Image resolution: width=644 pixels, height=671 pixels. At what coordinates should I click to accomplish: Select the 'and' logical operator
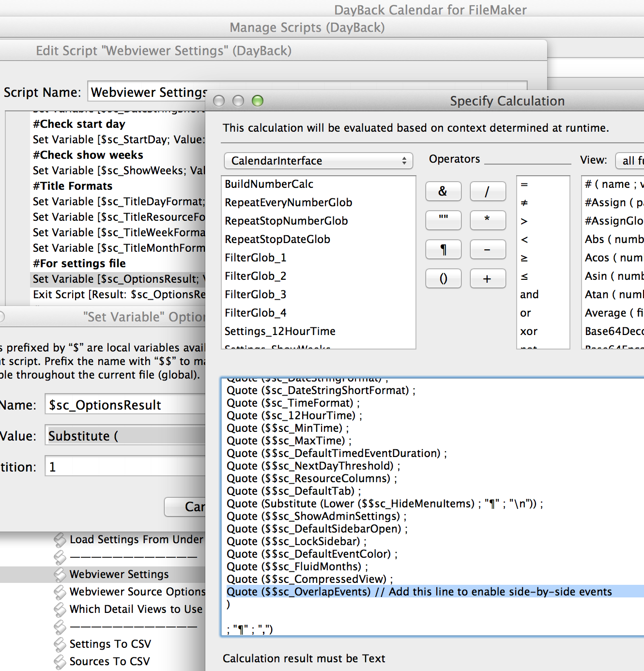tap(529, 295)
